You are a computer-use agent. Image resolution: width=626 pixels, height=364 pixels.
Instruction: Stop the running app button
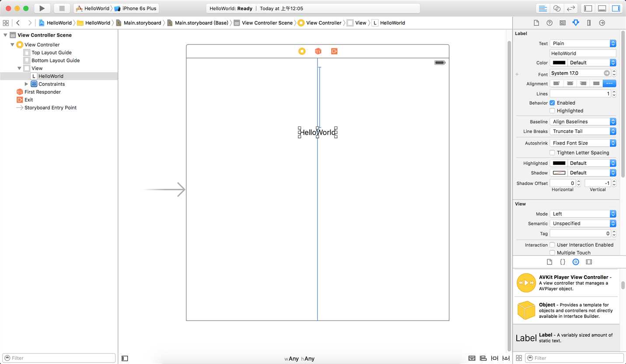coord(62,8)
